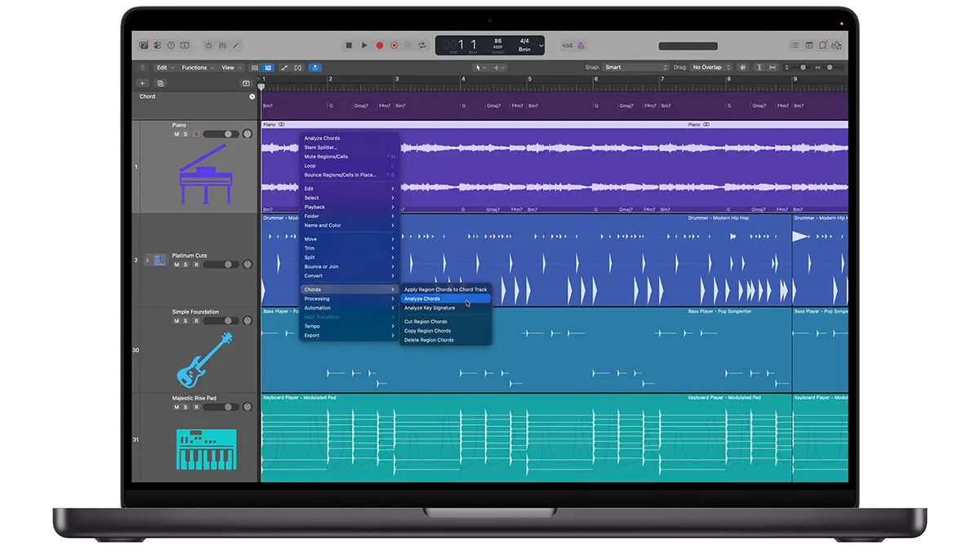
Task: Open the Loop Browser icon
Action: (822, 46)
